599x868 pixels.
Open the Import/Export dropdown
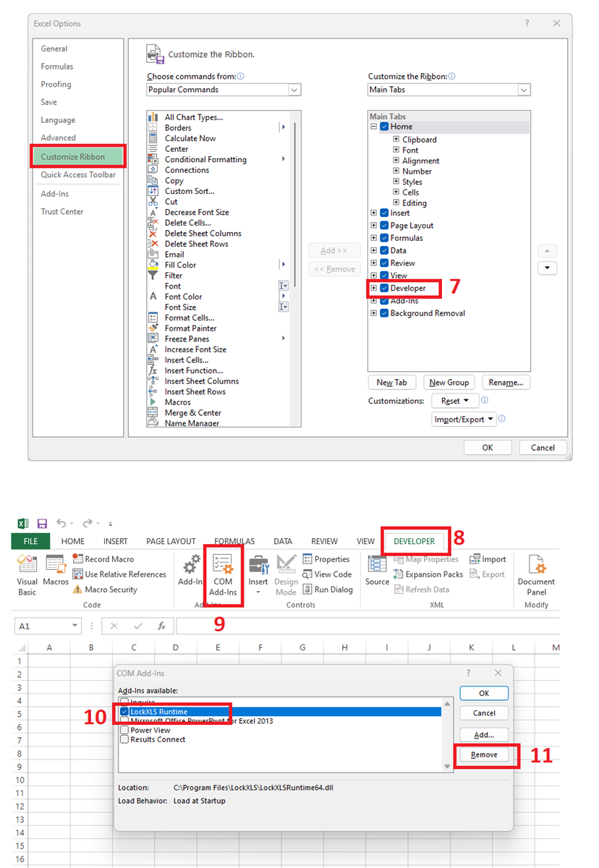[x=464, y=420]
